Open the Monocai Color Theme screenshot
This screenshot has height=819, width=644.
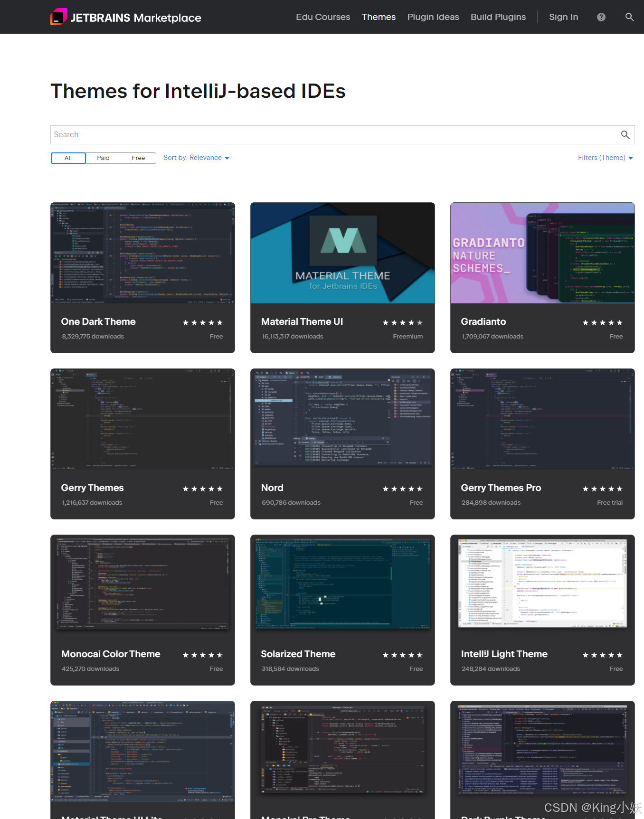click(142, 585)
